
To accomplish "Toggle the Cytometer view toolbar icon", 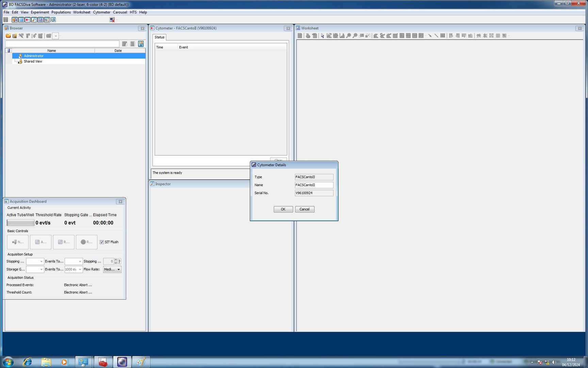I will (x=21, y=20).
